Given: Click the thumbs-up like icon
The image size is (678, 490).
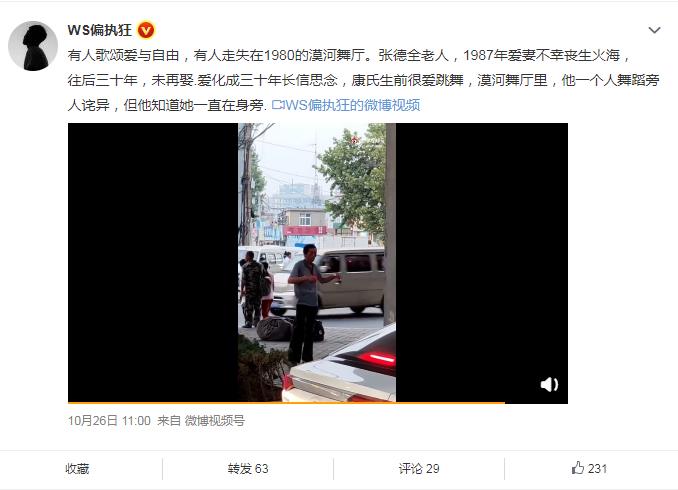Looking at the screenshot, I should tap(578, 468).
